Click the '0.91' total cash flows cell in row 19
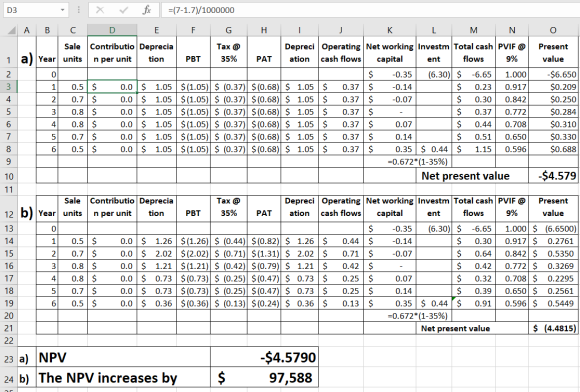580x392 pixels. pos(473,303)
